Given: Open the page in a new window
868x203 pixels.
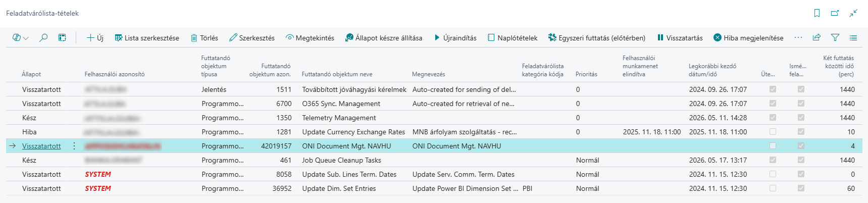Looking at the screenshot, I should click(835, 13).
